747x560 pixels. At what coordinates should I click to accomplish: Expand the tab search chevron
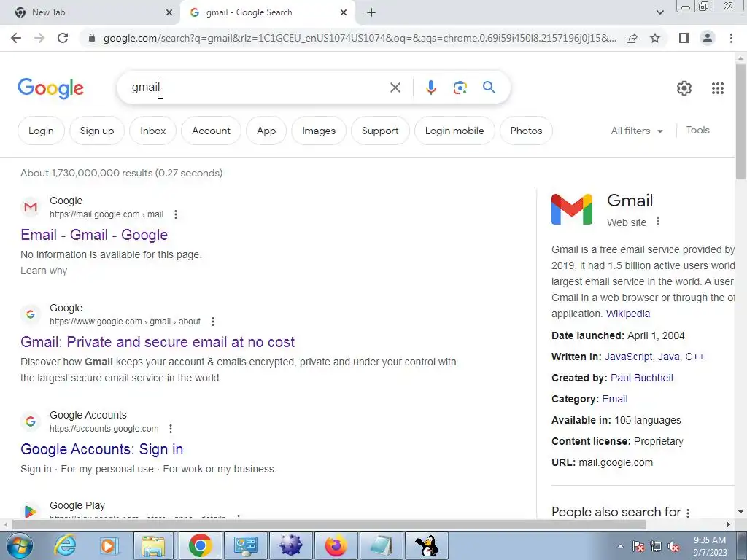(659, 12)
